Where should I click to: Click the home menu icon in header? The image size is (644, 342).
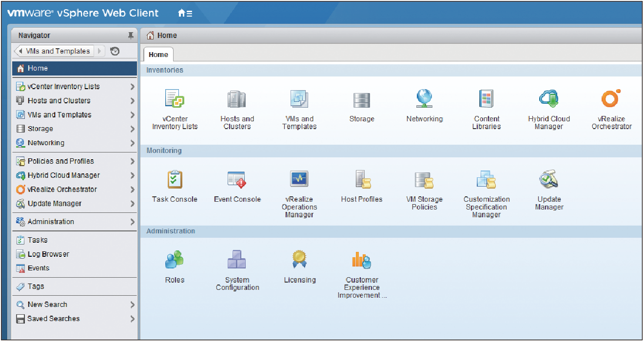point(185,13)
